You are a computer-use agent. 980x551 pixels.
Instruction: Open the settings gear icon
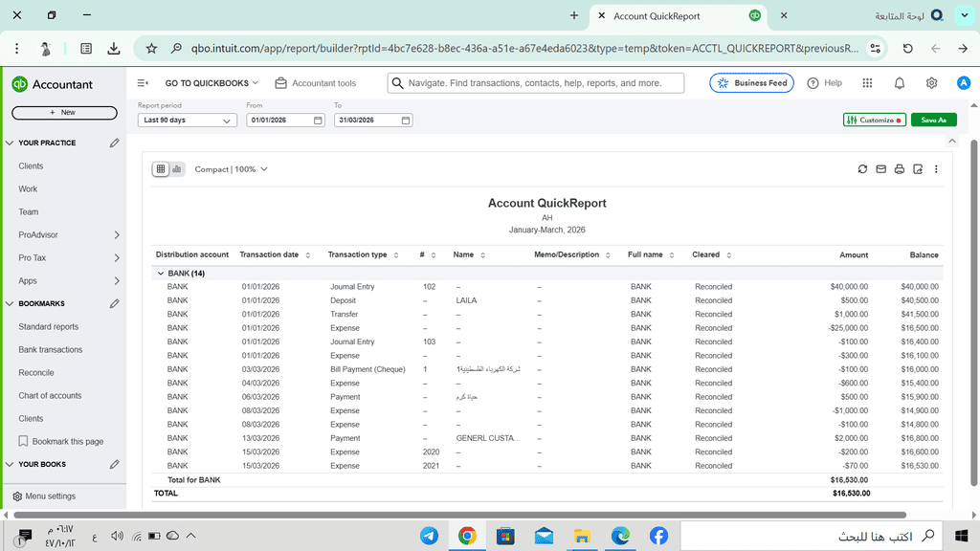(x=931, y=83)
